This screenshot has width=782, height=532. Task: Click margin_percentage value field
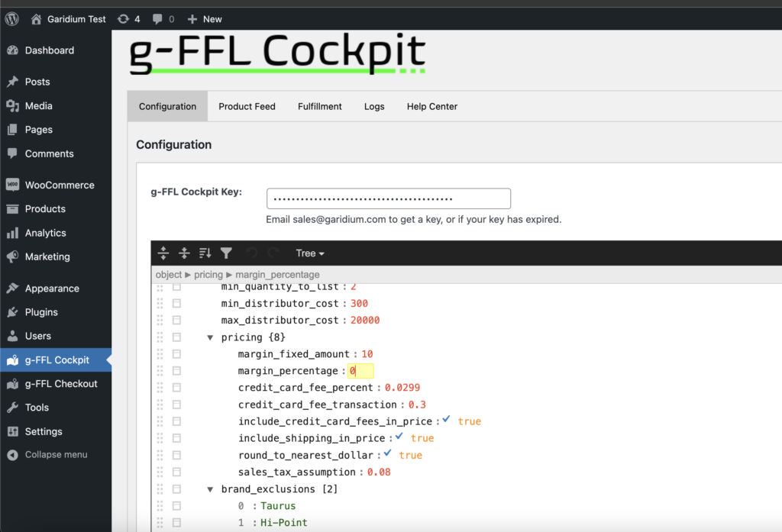[x=360, y=371]
